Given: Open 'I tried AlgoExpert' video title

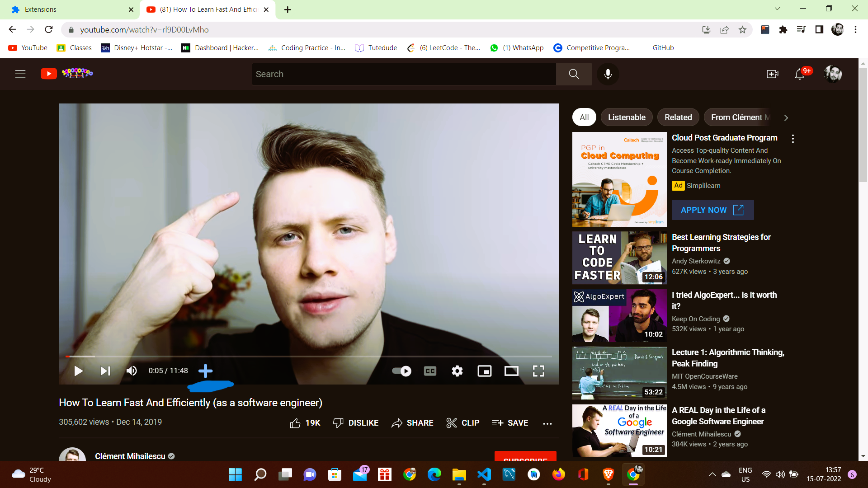Looking at the screenshot, I should (x=724, y=300).
